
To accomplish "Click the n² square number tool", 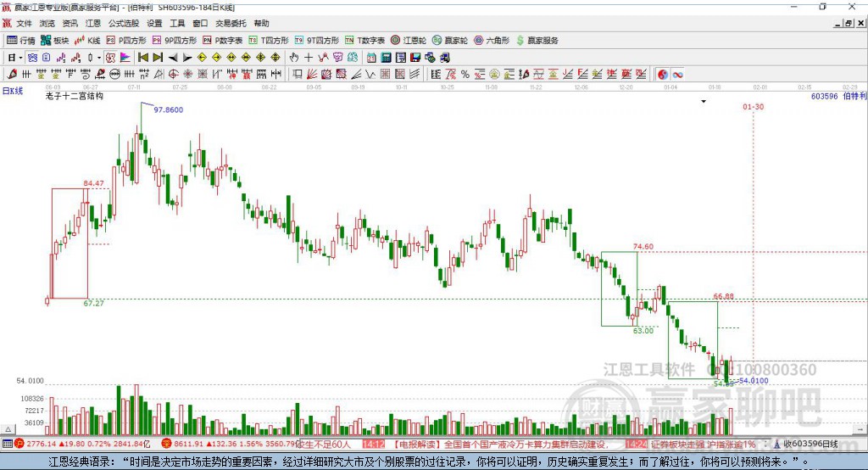I will (x=144, y=75).
